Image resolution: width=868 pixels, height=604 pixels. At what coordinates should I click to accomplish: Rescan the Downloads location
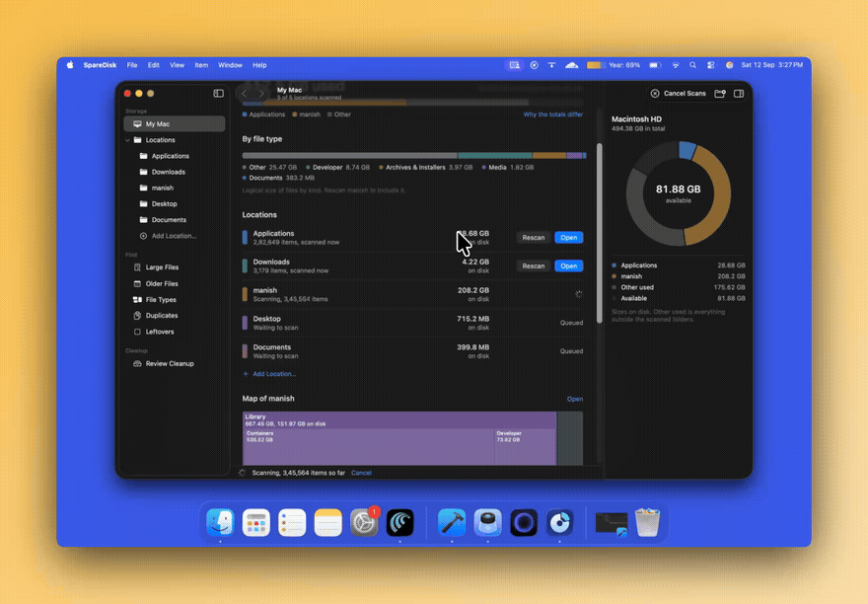point(534,266)
